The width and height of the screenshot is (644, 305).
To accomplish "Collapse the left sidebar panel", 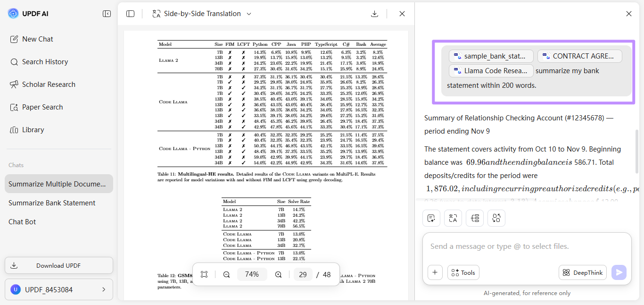I will click(107, 14).
